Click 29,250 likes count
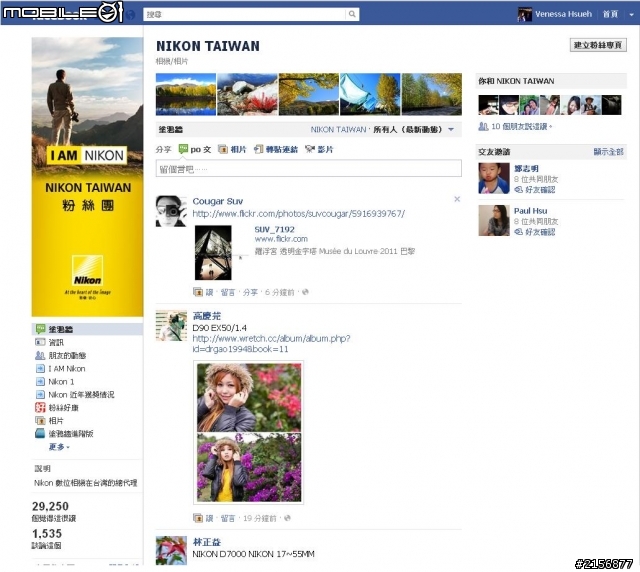640x572 pixels. pyautogui.click(x=50, y=506)
